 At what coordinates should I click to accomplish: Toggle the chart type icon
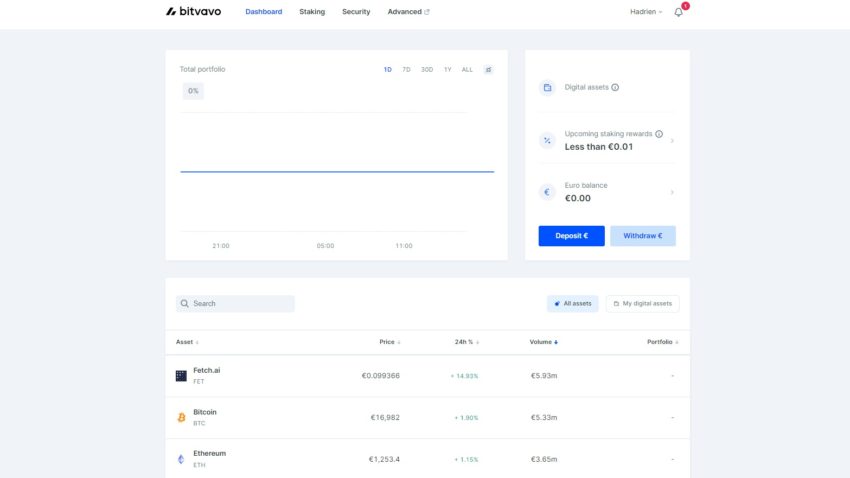click(x=488, y=69)
